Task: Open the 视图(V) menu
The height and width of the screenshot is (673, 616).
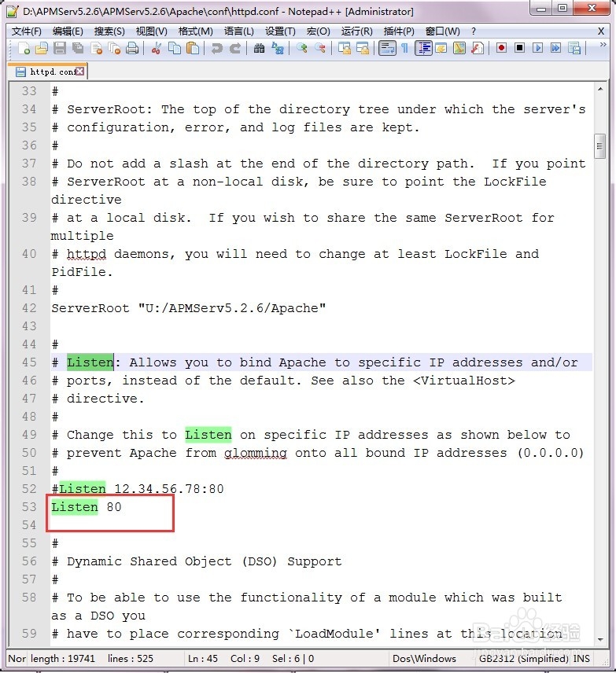Action: click(151, 31)
